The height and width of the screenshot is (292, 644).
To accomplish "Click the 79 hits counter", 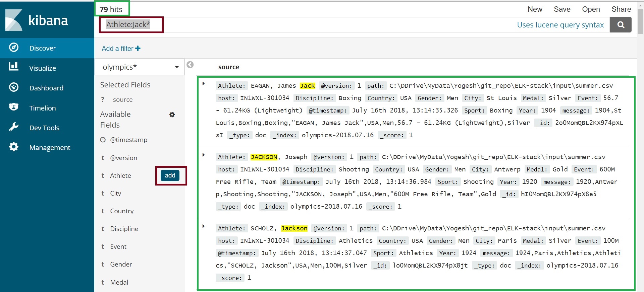I will 111,9.
